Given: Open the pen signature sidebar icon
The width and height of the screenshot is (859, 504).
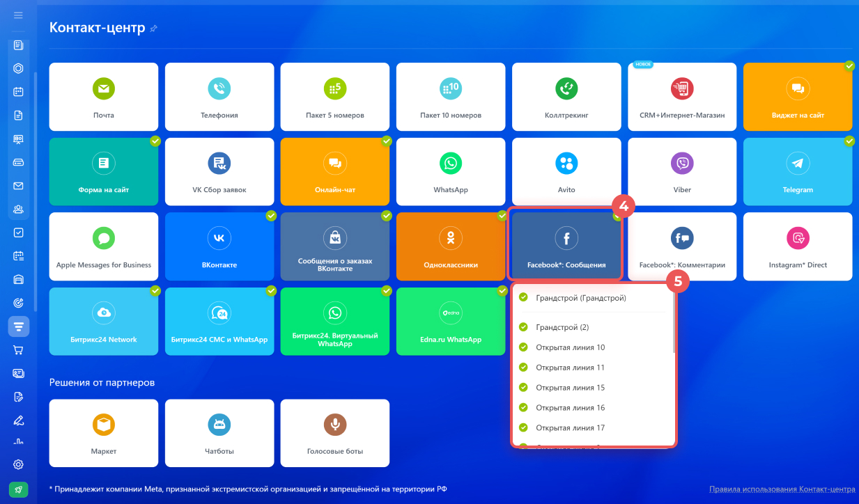Looking at the screenshot, I should pyautogui.click(x=19, y=420).
